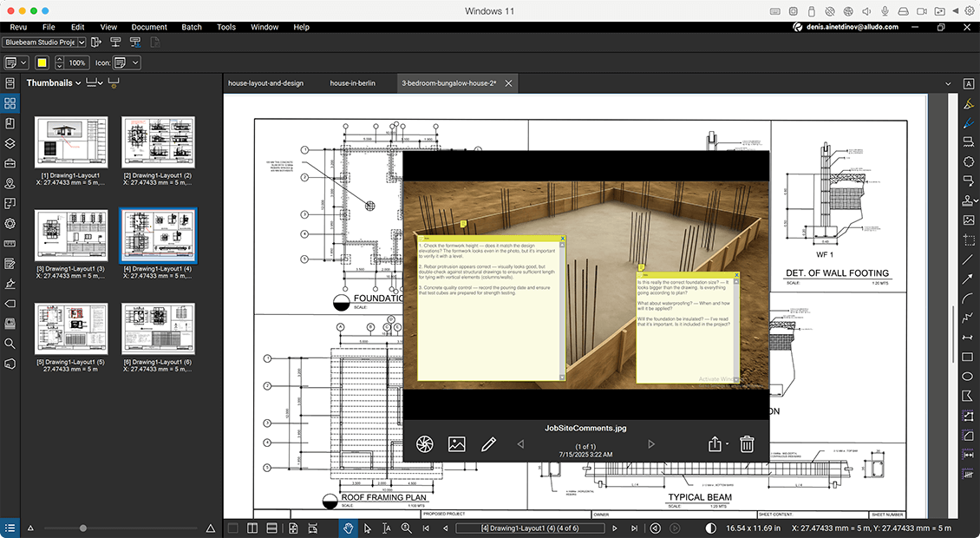
Task: Open the yellow color swatch
Action: 41,62
